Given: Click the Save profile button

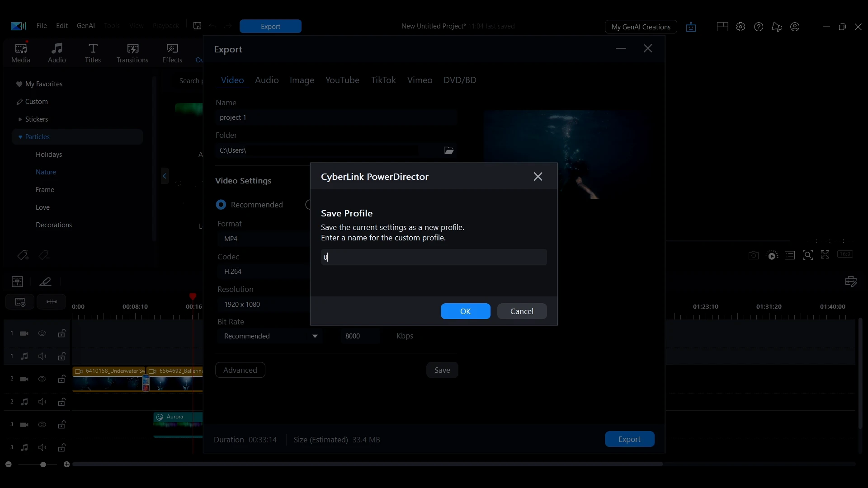Looking at the screenshot, I should pyautogui.click(x=442, y=370).
